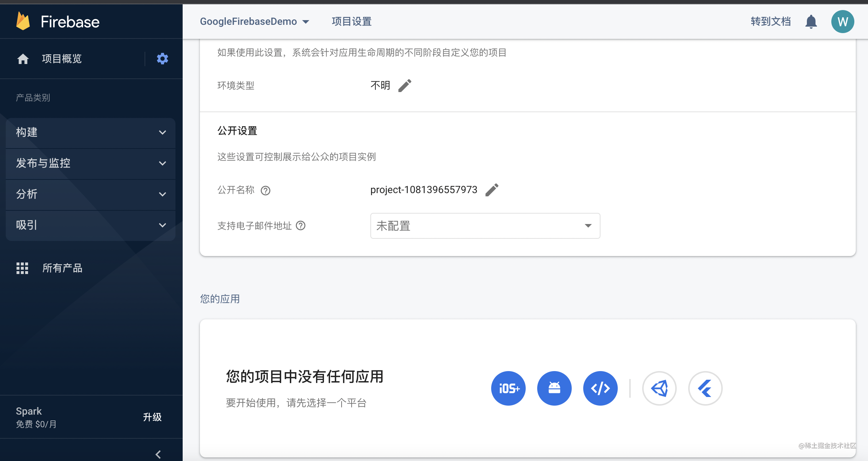The height and width of the screenshot is (461, 868).
Task: Open 所有产品 in the sidebar
Action: (x=62, y=268)
